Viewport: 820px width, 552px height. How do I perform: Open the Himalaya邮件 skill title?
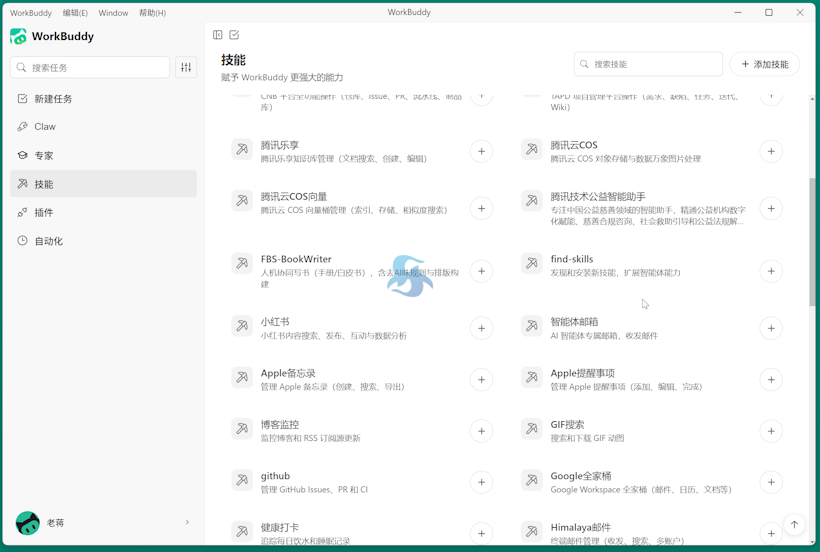tap(580, 527)
